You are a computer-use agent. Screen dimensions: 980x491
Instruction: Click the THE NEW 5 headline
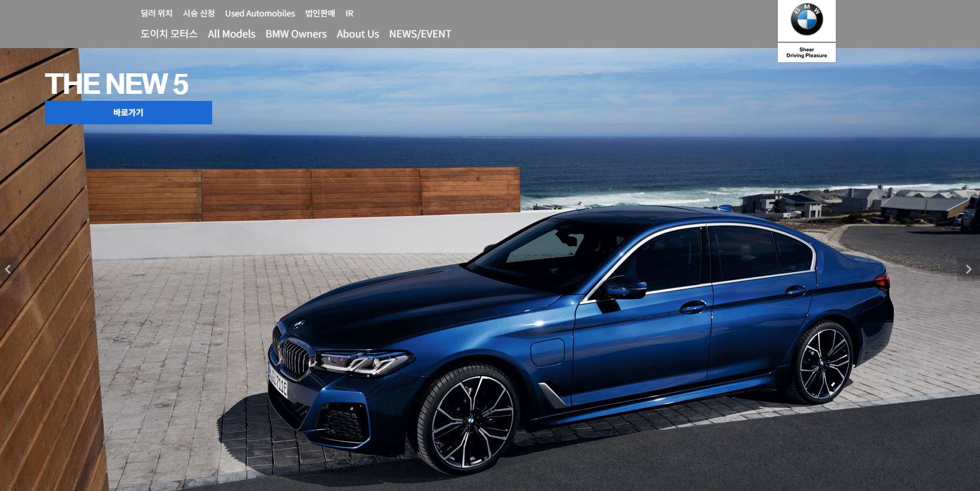pos(117,84)
